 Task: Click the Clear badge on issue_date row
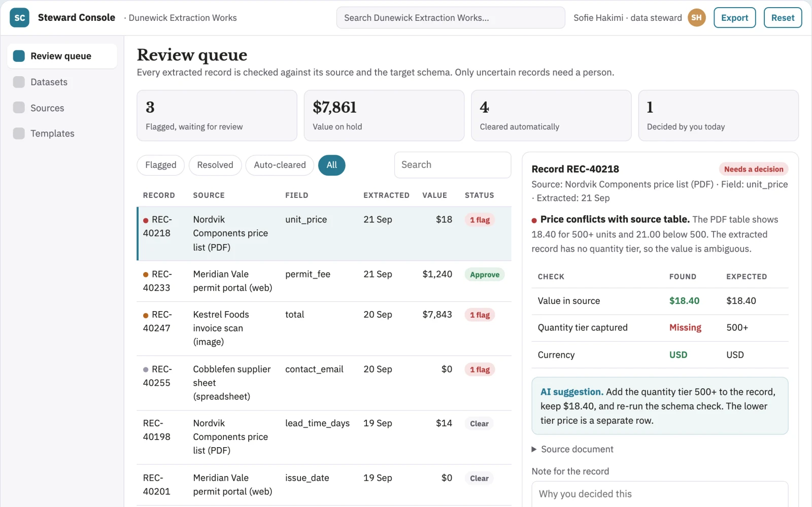pos(479,478)
